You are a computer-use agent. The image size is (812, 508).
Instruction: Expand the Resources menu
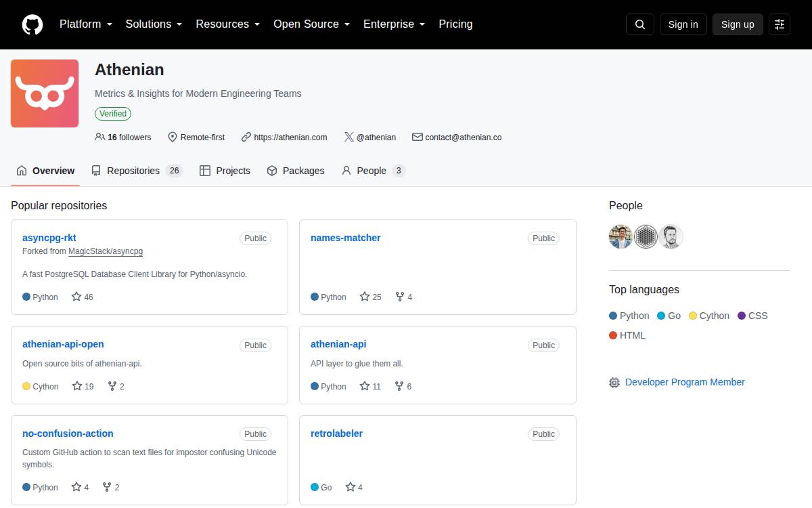point(228,24)
